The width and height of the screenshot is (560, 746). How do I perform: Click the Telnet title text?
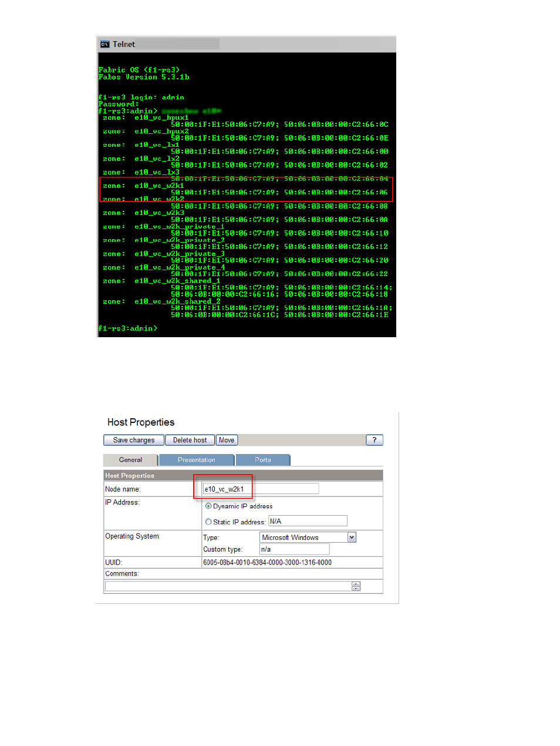coord(124,44)
